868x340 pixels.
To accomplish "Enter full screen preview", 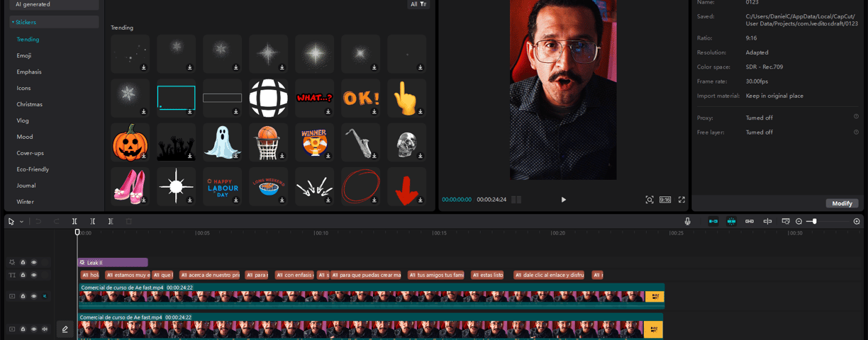I will pyautogui.click(x=681, y=200).
